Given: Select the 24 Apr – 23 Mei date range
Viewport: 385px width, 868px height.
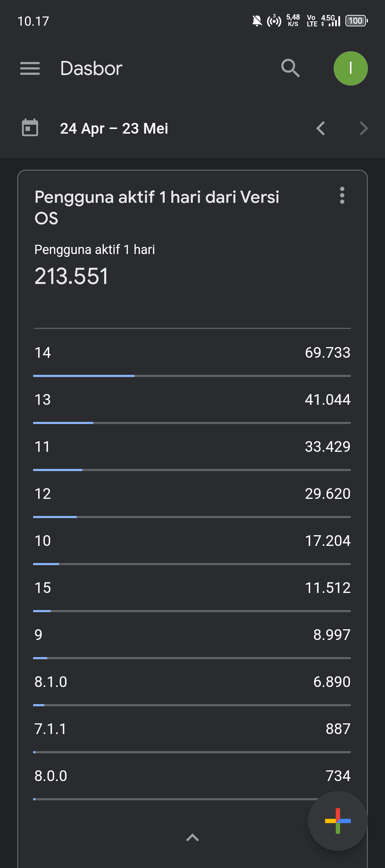Looking at the screenshot, I should (x=114, y=129).
